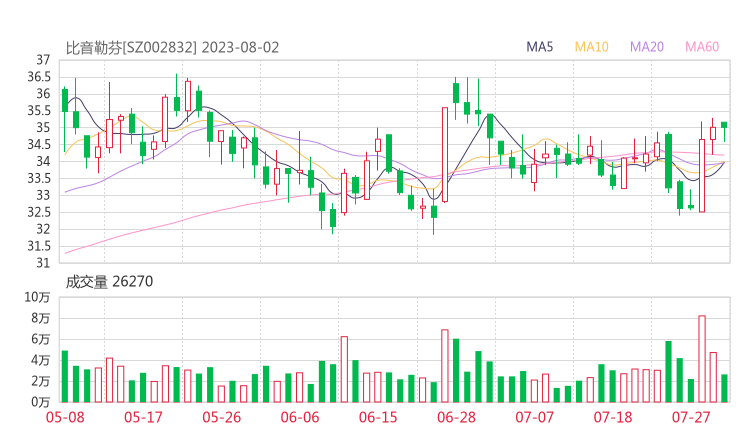Viewport: 740px width, 440px height.
Task: Click the 06-28 date axis label
Action: point(456,417)
